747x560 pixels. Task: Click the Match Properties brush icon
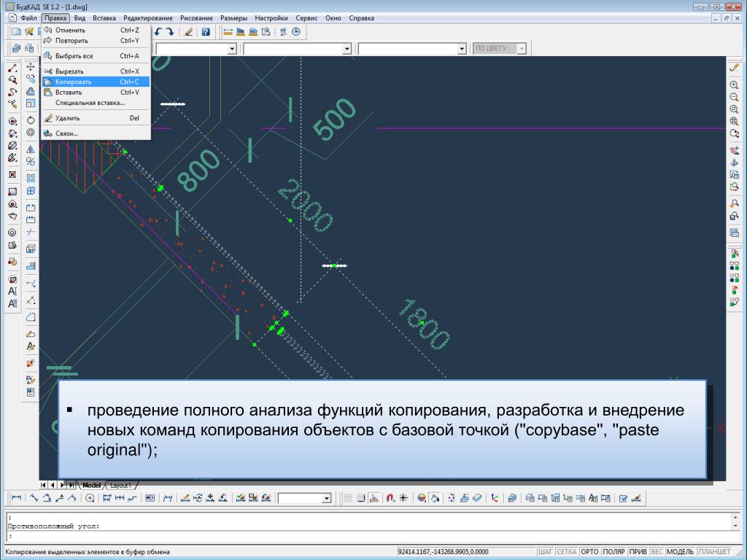tap(189, 32)
